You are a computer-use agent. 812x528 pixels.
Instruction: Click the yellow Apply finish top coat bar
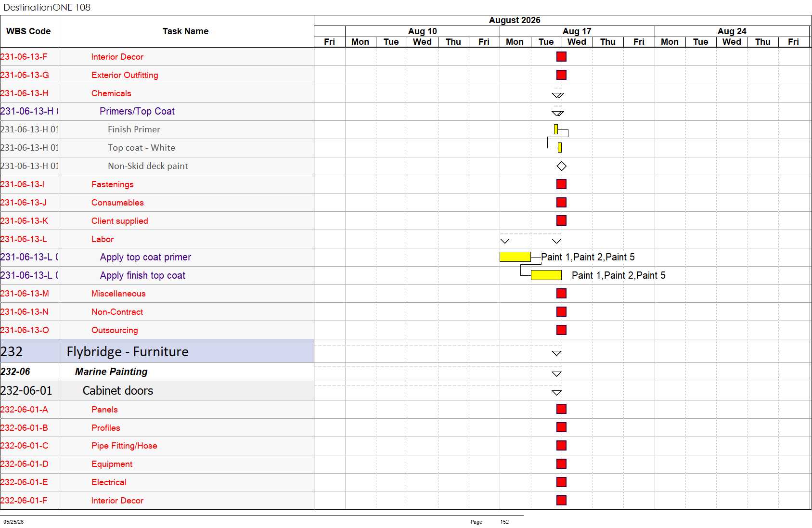(x=546, y=275)
